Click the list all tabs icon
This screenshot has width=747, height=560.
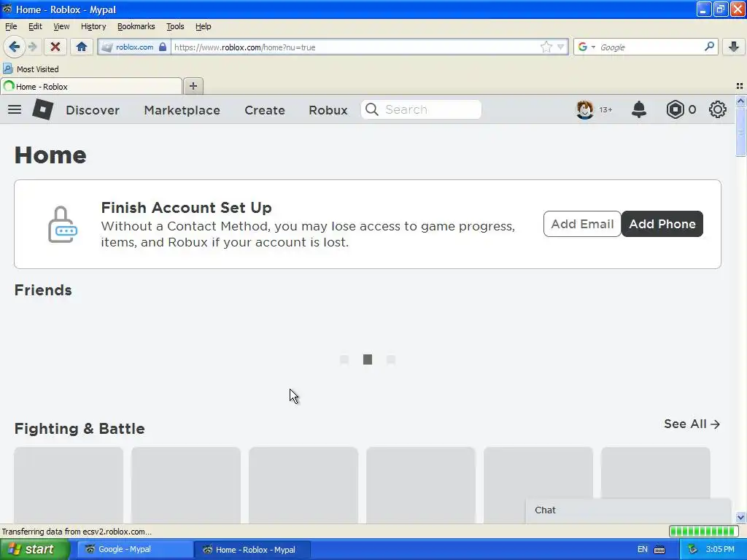(740, 86)
